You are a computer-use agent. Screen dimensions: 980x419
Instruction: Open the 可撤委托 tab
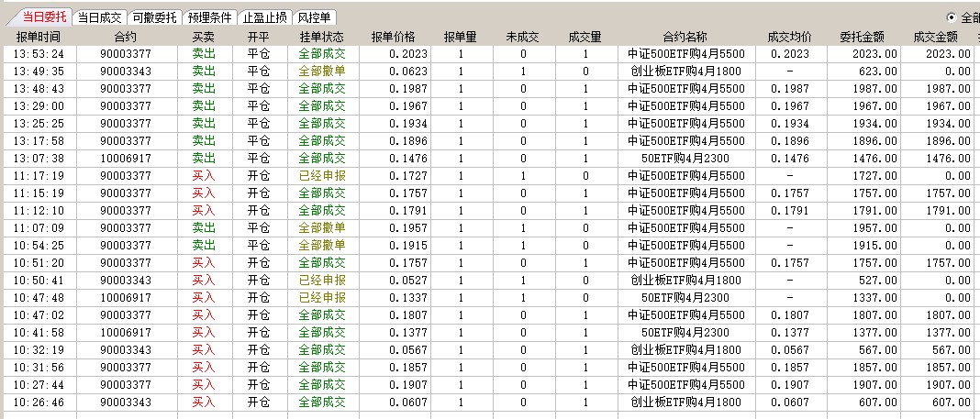click(154, 17)
